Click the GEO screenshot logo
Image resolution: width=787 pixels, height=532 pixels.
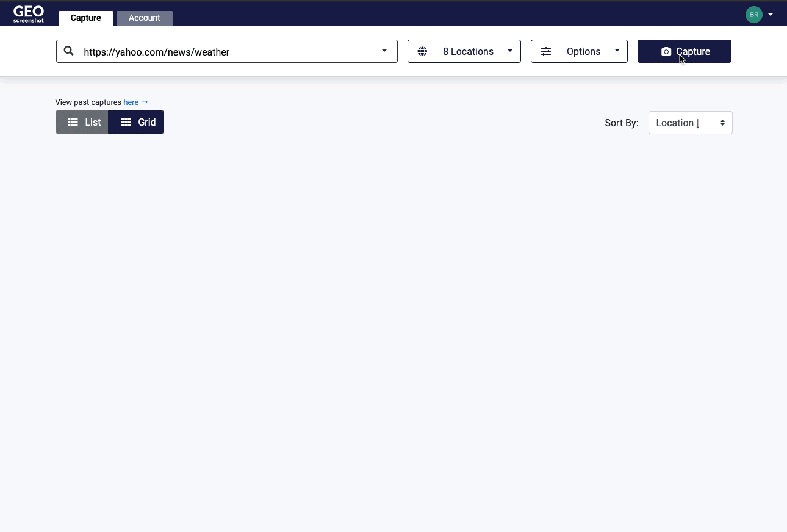click(x=28, y=13)
